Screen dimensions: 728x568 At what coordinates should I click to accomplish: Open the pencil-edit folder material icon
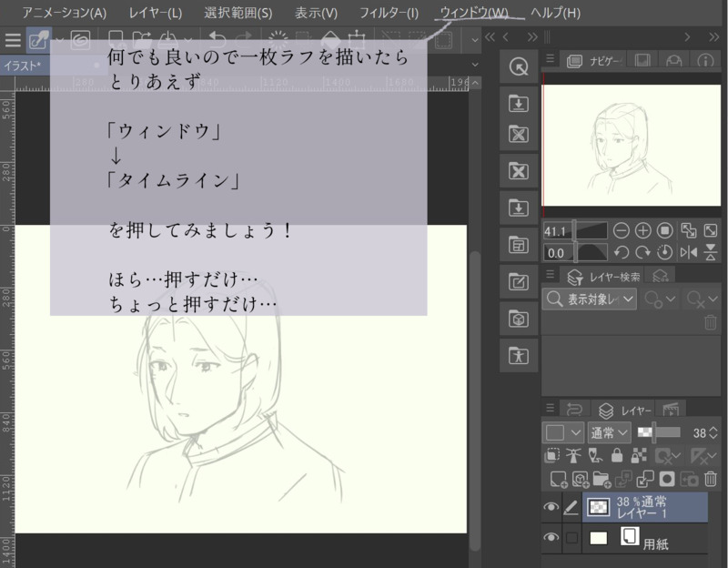518,282
